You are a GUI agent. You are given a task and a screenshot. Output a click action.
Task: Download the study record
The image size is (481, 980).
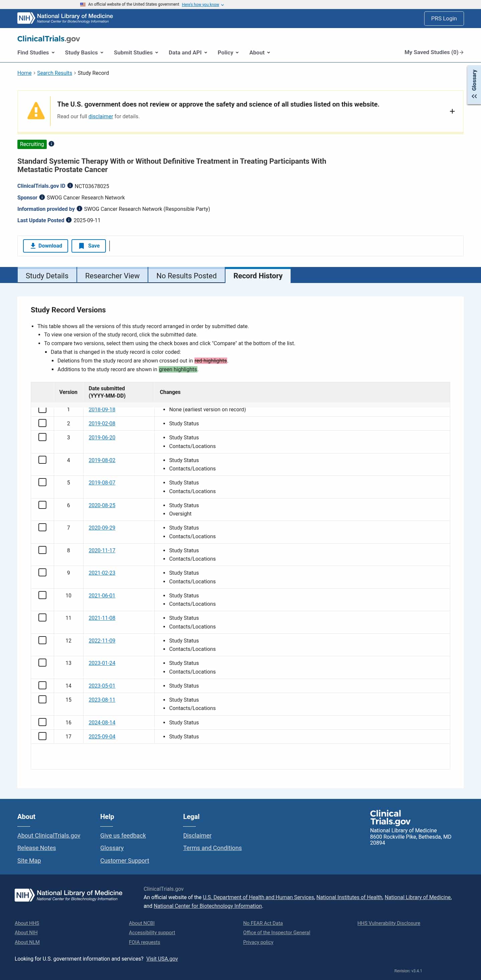(46, 246)
